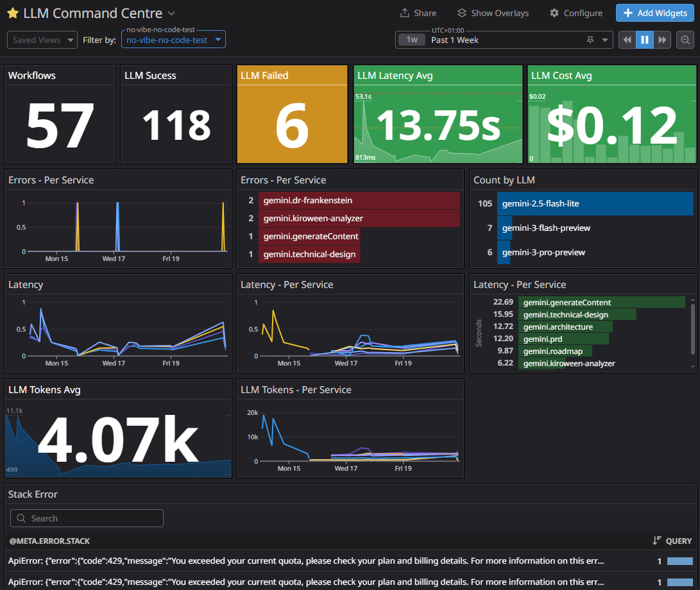700x590 pixels.
Task: Click the LLM Cost Avg $0.12 value
Action: pyautogui.click(x=612, y=125)
